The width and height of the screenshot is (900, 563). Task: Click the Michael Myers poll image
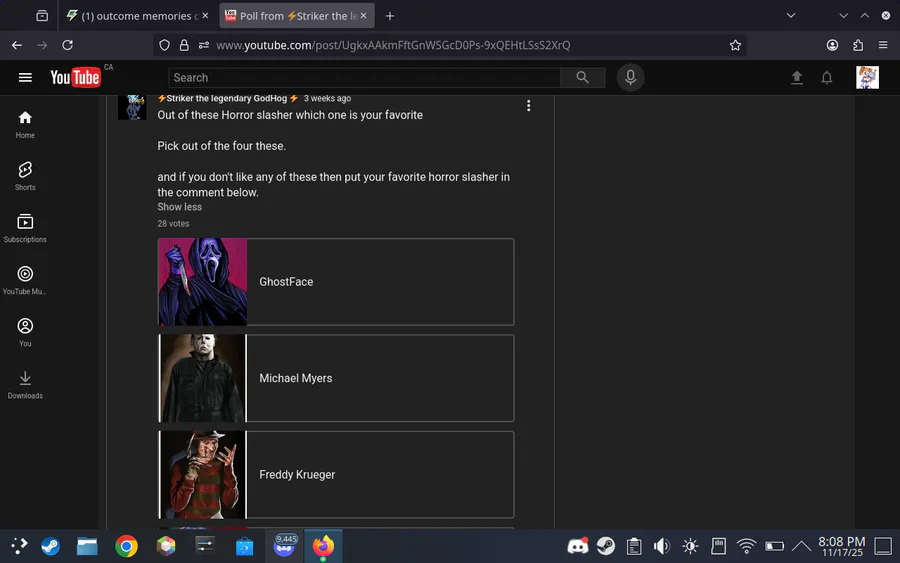[203, 378]
